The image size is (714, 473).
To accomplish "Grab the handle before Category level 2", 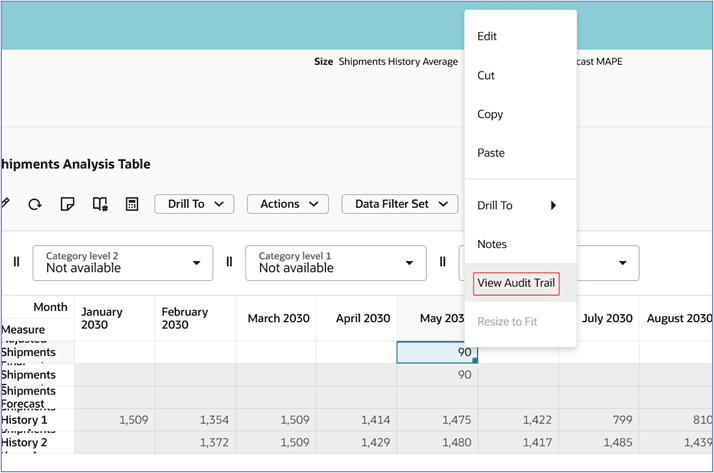I will [16, 262].
